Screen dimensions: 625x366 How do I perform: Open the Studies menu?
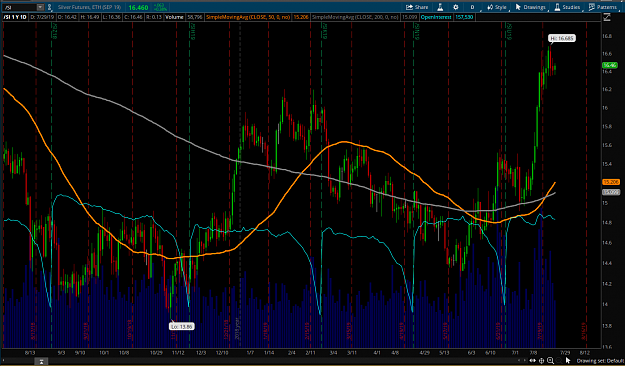coord(567,7)
